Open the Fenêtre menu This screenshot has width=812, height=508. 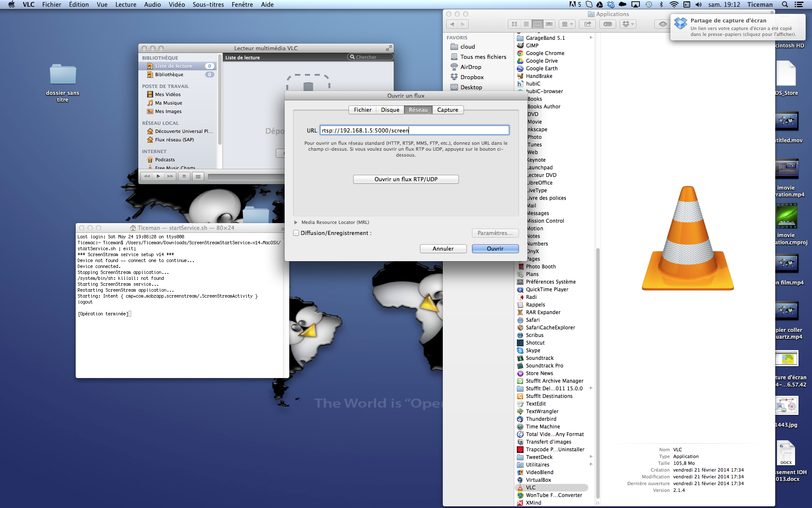pos(242,5)
